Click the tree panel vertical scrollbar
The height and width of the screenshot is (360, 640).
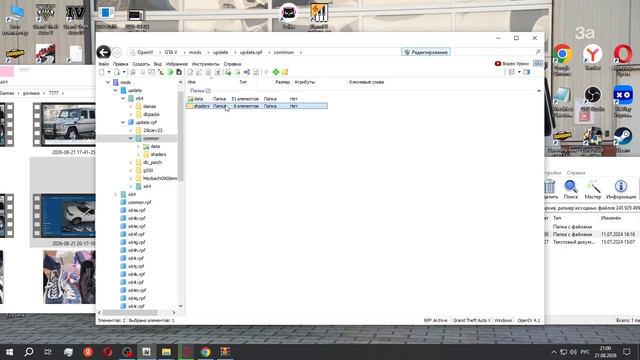click(180, 137)
